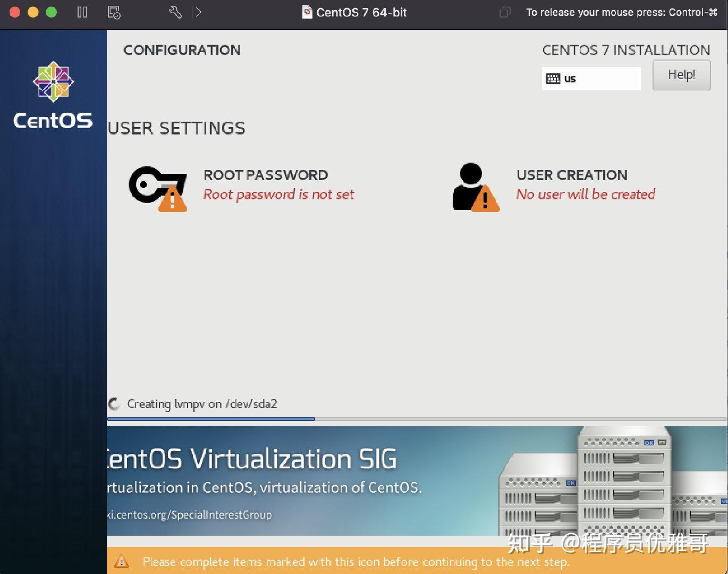Open the ROOT PASSWORD configuration screen
This screenshot has width=728, height=574.
pos(266,184)
